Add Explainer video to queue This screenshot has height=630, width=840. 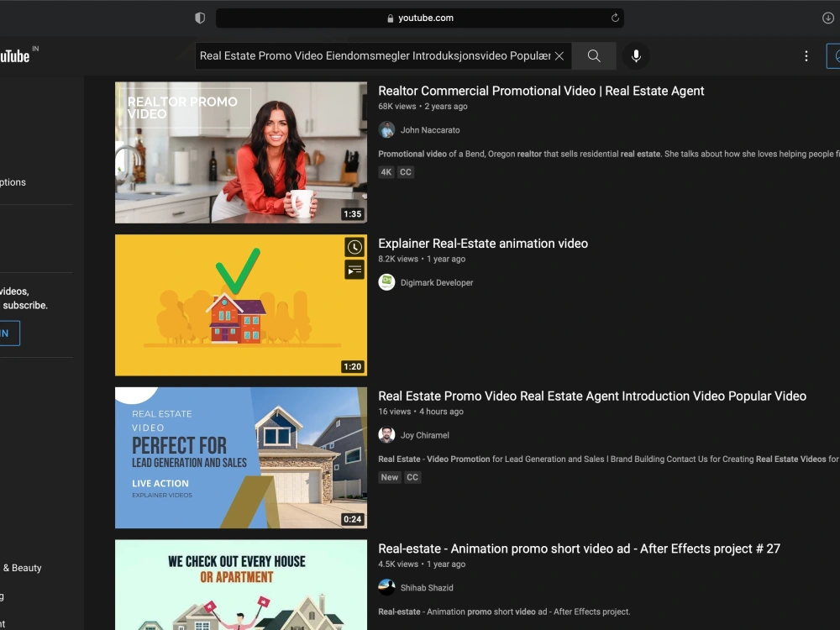point(354,270)
